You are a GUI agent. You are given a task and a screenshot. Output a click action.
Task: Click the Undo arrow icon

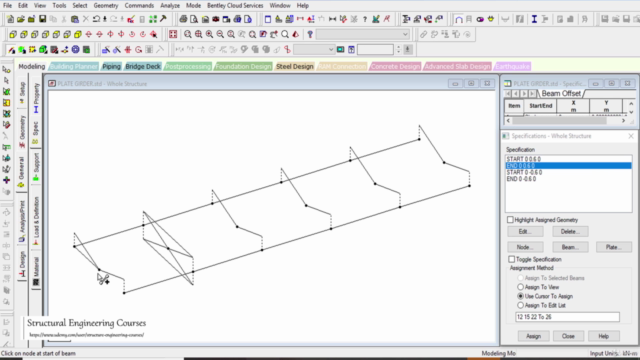pos(96,19)
